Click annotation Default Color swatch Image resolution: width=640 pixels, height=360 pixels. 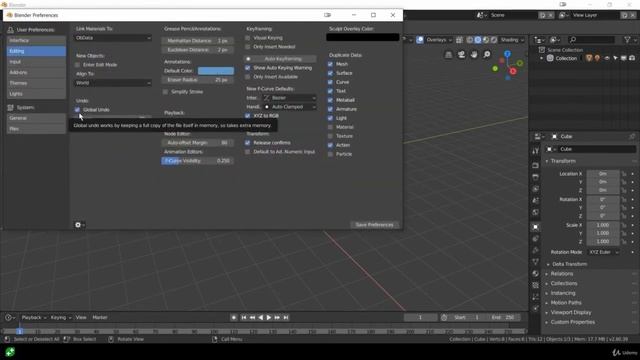[x=216, y=71]
